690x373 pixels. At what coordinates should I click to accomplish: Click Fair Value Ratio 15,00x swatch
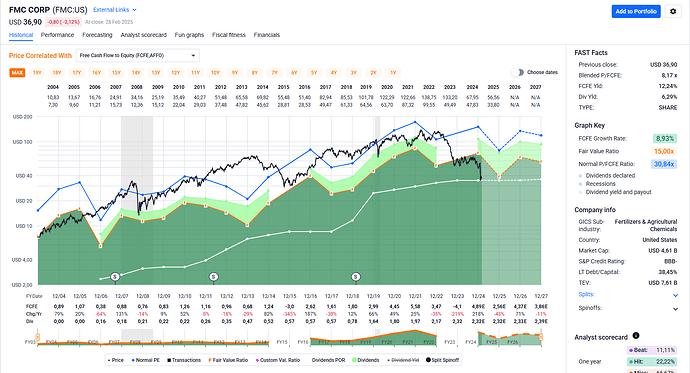[664, 151]
